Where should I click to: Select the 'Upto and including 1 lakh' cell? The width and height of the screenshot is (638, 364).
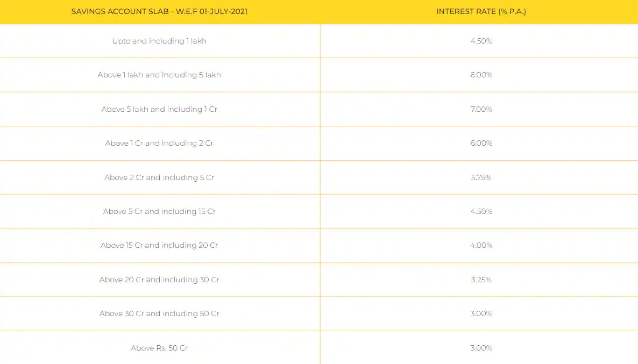coord(159,41)
